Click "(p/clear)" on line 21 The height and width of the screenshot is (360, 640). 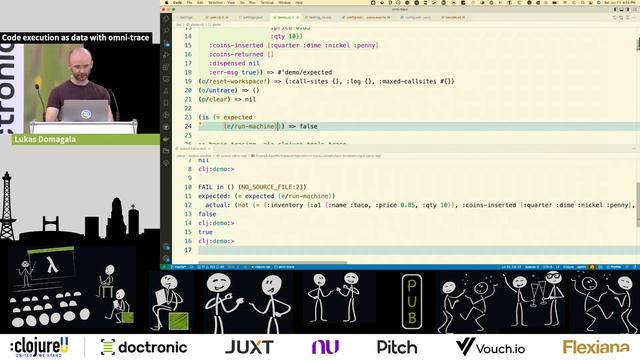click(x=215, y=99)
